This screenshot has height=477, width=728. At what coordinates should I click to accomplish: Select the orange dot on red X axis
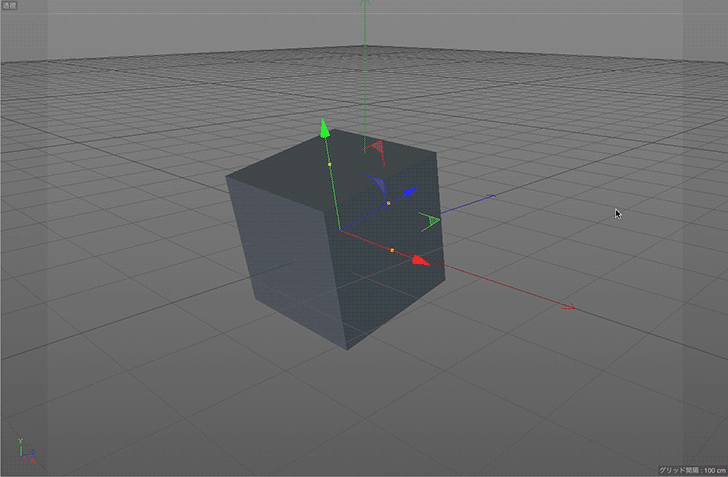392,250
